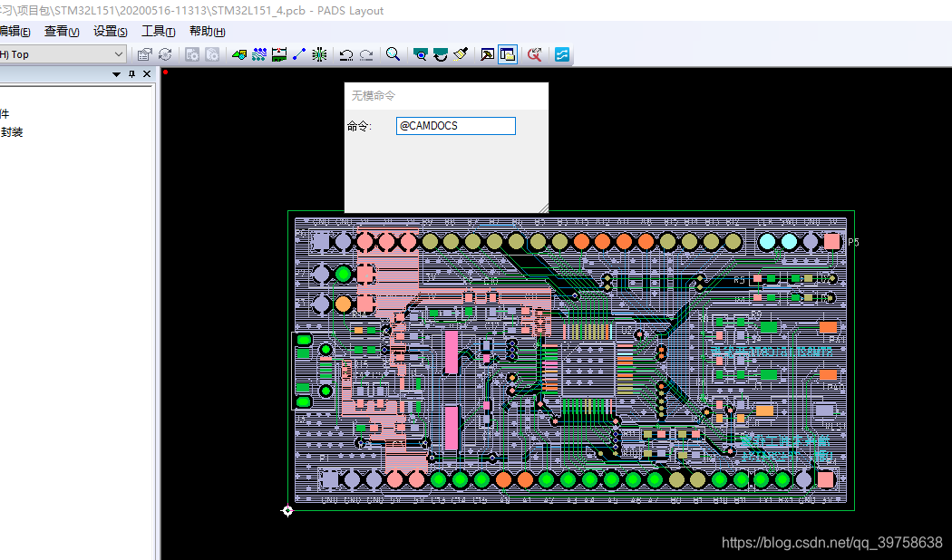Viewport: 952px width, 560px height.
Task: Open the 编辑 menu
Action: coord(15,32)
